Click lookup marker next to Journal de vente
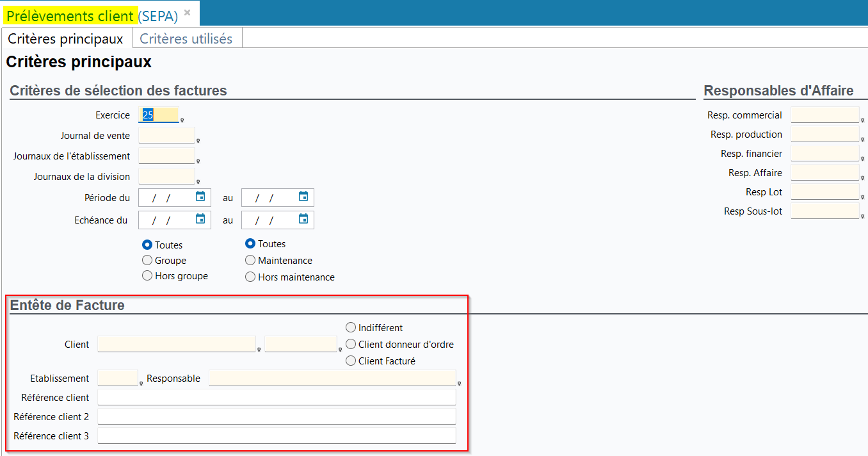The image size is (868, 456). [198, 141]
